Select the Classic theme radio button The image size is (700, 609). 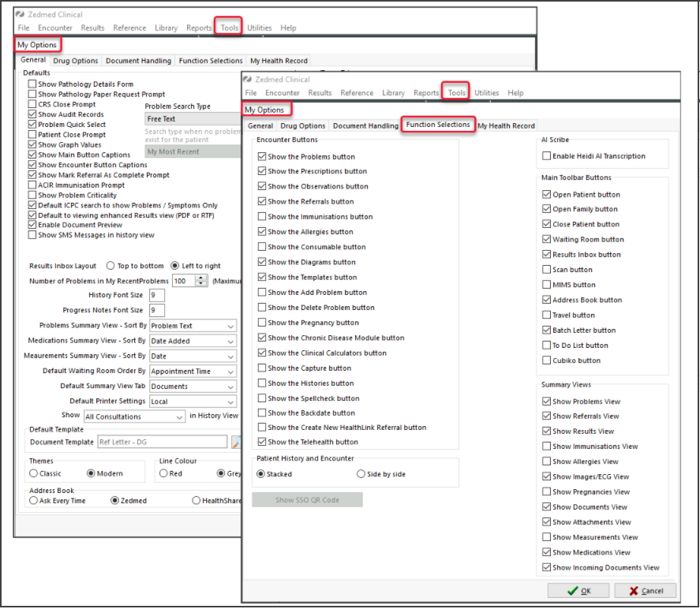point(33,473)
